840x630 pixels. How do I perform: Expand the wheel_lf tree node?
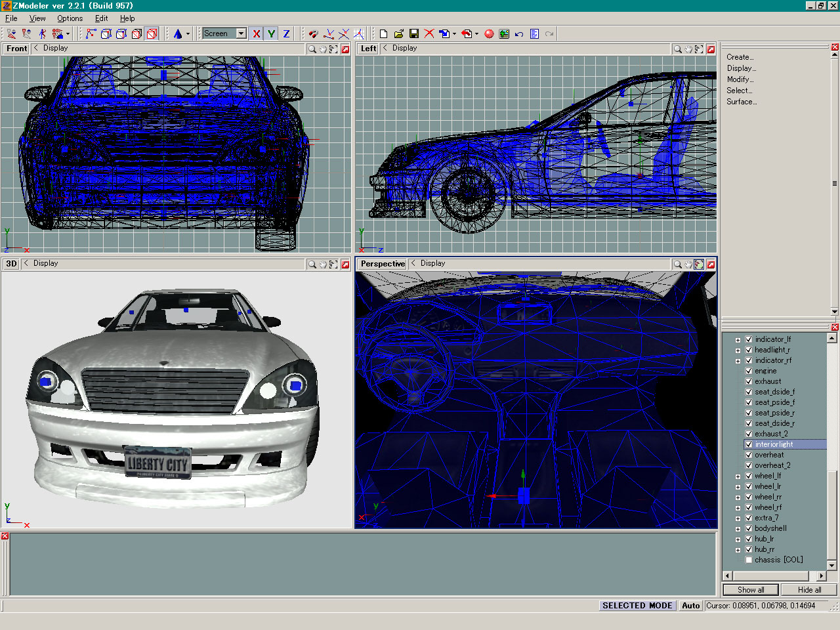(738, 476)
